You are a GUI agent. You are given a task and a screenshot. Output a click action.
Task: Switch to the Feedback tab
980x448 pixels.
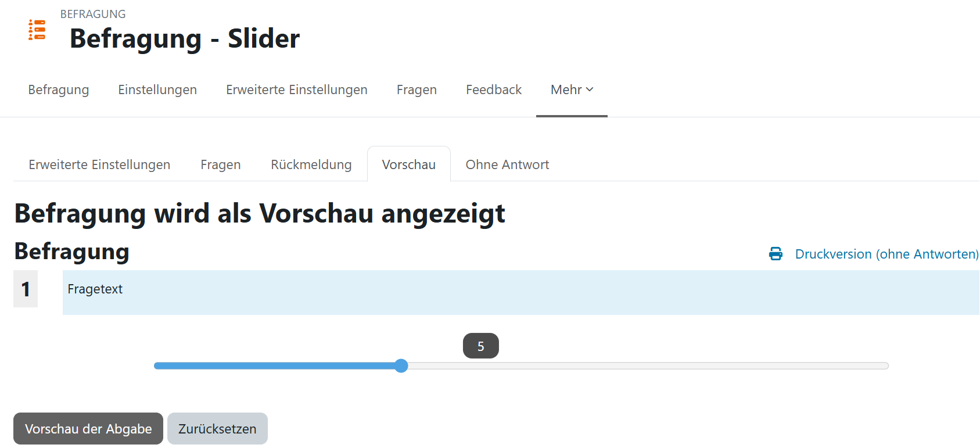click(x=493, y=90)
